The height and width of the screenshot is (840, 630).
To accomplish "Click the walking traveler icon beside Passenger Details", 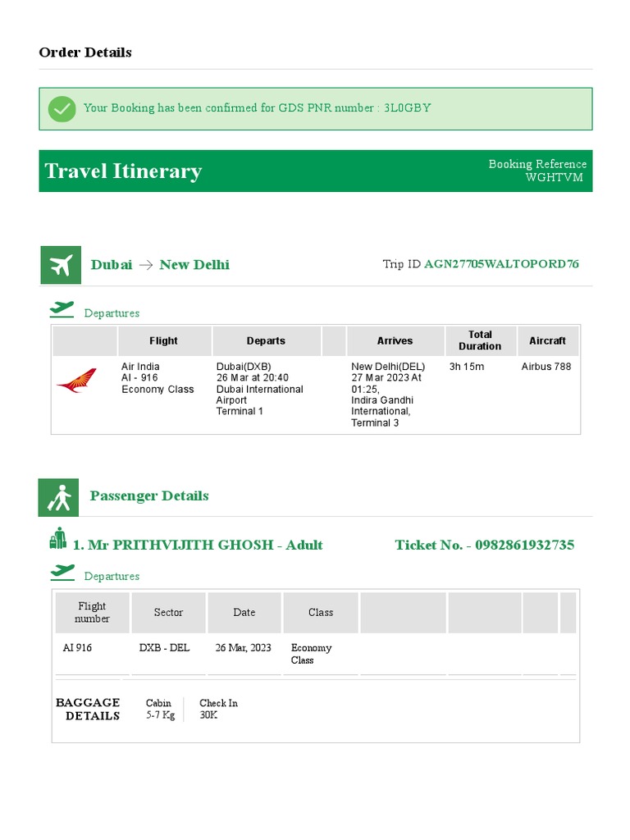I will click(59, 497).
